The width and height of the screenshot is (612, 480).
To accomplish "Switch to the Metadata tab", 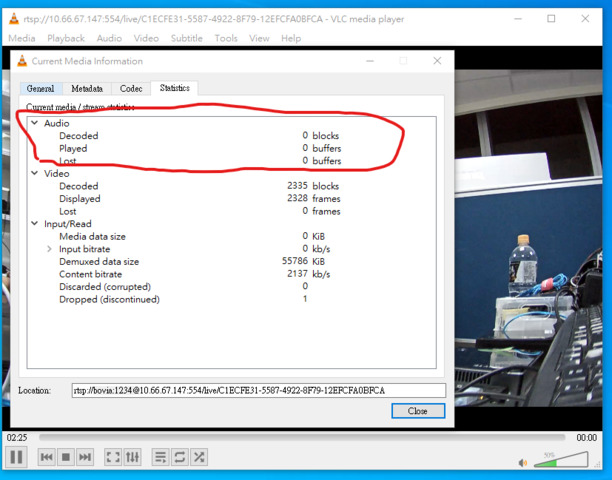I will (x=87, y=89).
